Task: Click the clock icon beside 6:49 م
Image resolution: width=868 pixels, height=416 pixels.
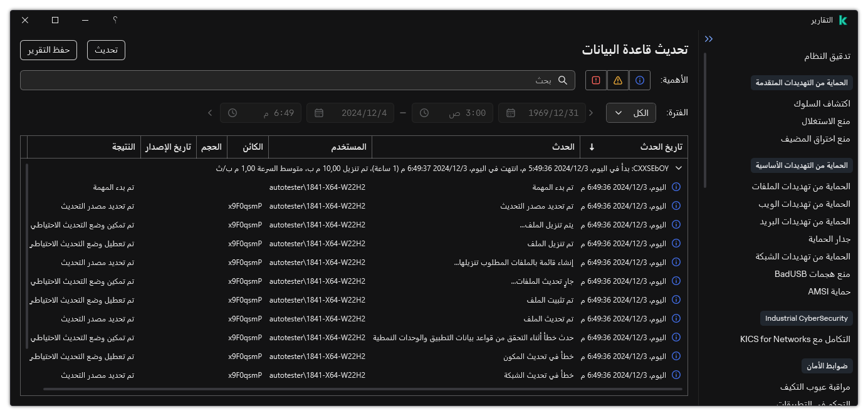Action: pyautogui.click(x=233, y=113)
